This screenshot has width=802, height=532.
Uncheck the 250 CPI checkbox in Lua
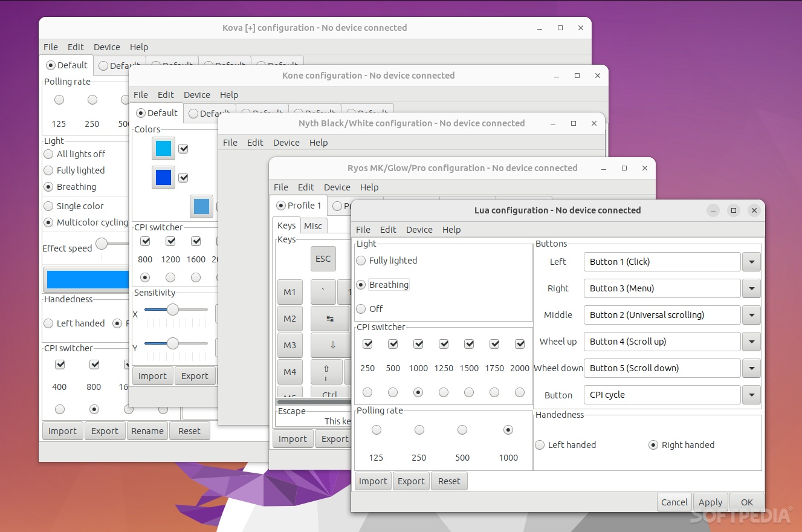click(367, 344)
